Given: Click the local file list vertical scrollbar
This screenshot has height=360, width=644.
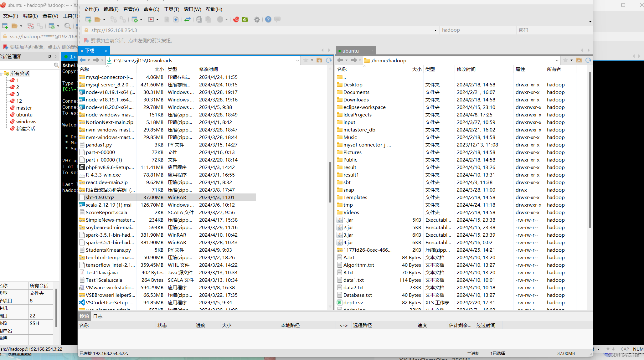Looking at the screenshot, I should (x=330, y=182).
